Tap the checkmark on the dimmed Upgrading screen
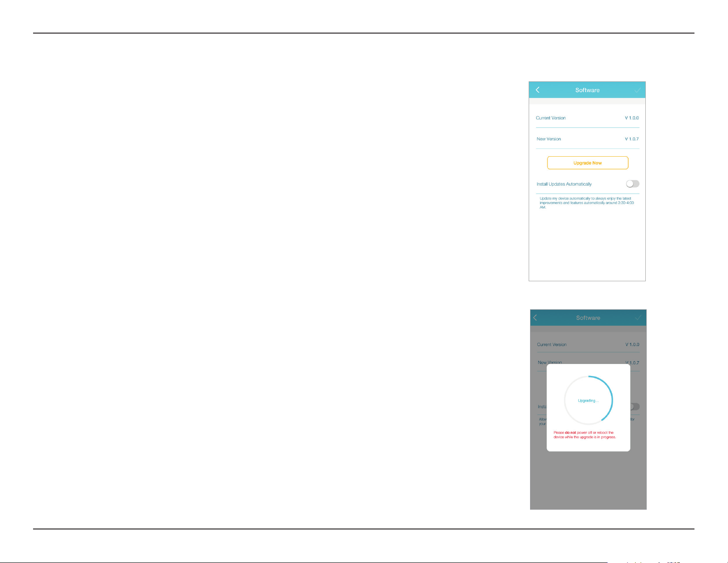Image resolution: width=728 pixels, height=563 pixels. tap(638, 318)
